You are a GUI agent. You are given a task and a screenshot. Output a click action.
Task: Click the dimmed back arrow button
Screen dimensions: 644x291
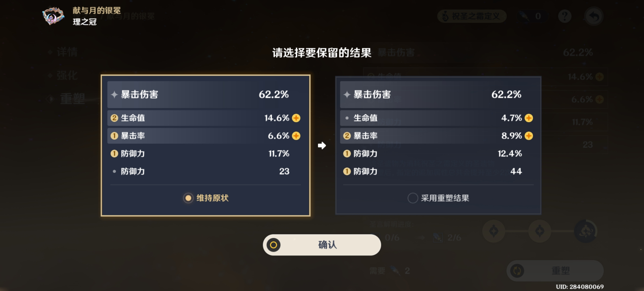594,16
